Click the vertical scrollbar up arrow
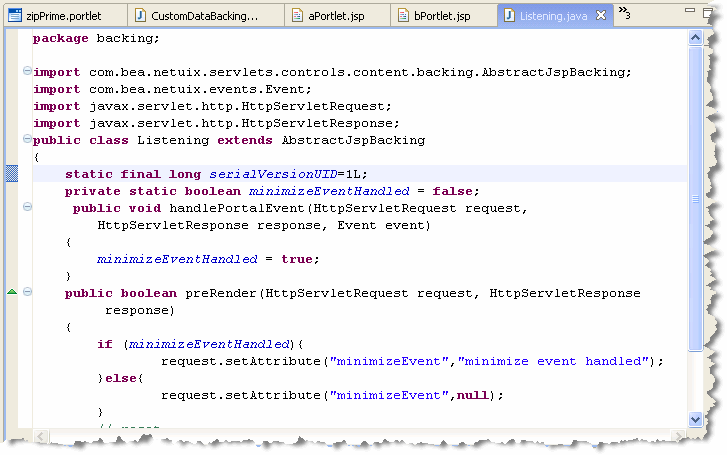This screenshot has width=727, height=455. 695,38
